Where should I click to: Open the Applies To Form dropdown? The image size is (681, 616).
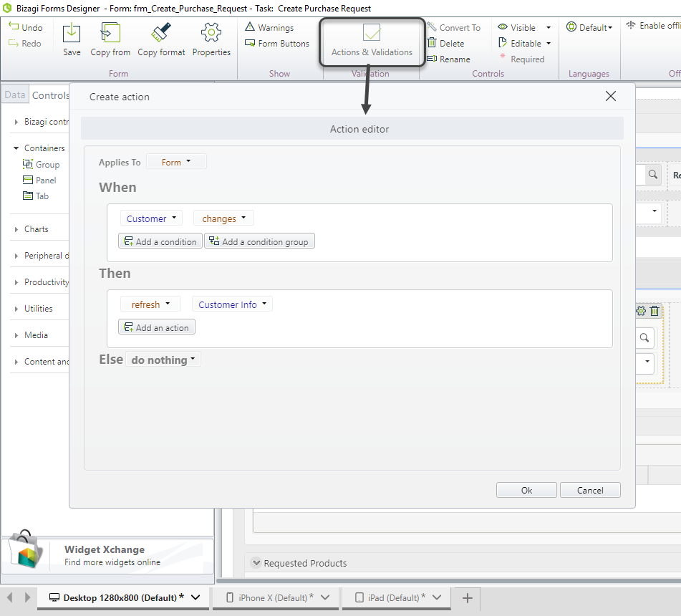coord(176,162)
